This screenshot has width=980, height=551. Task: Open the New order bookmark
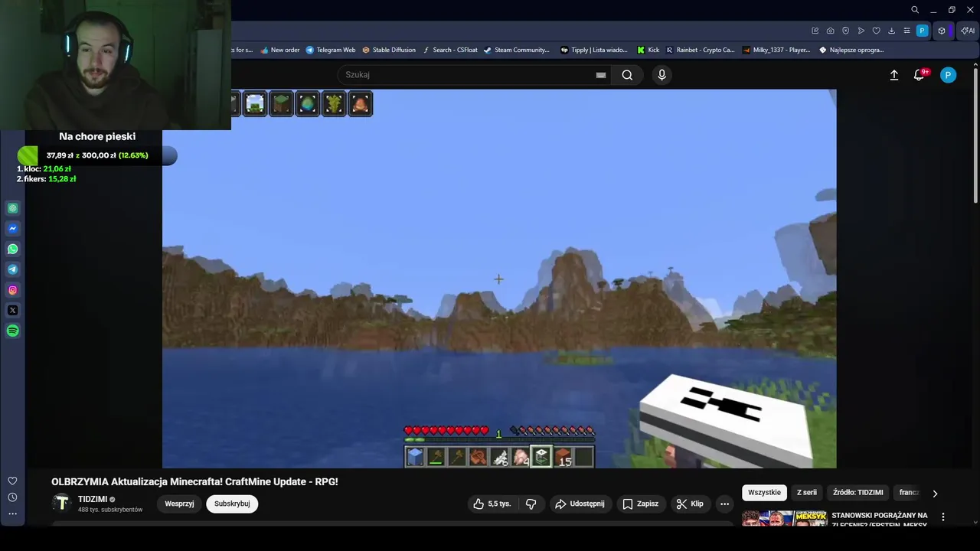click(x=279, y=50)
